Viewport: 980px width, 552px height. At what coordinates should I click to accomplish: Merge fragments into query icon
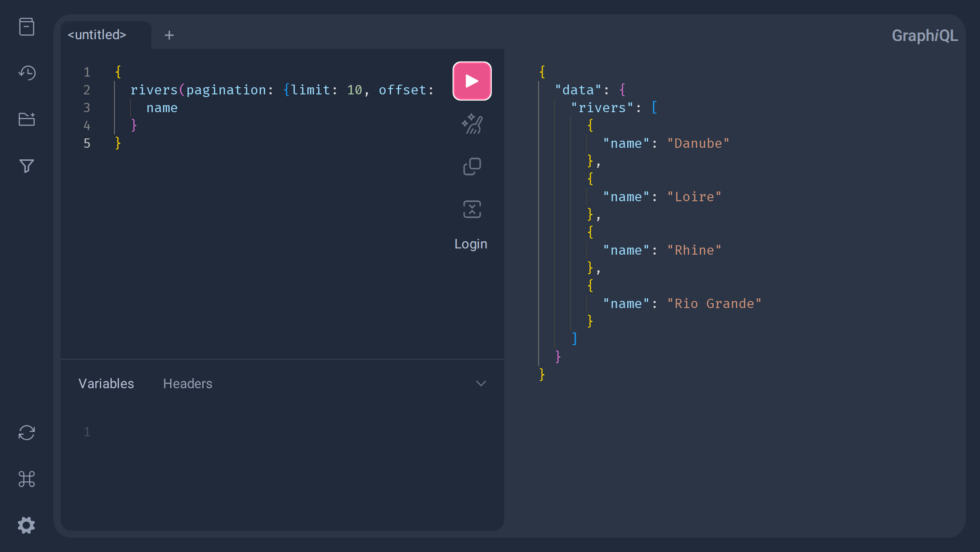(x=472, y=209)
